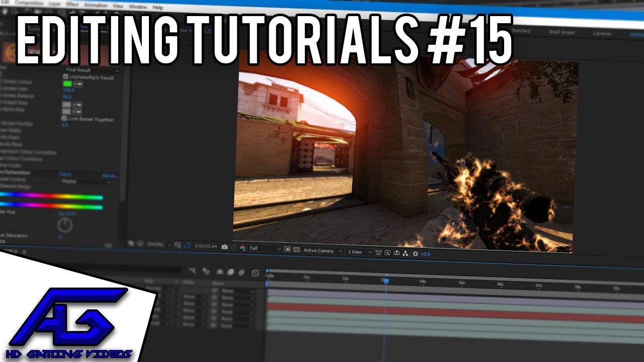Open the Window menu

pos(137,7)
